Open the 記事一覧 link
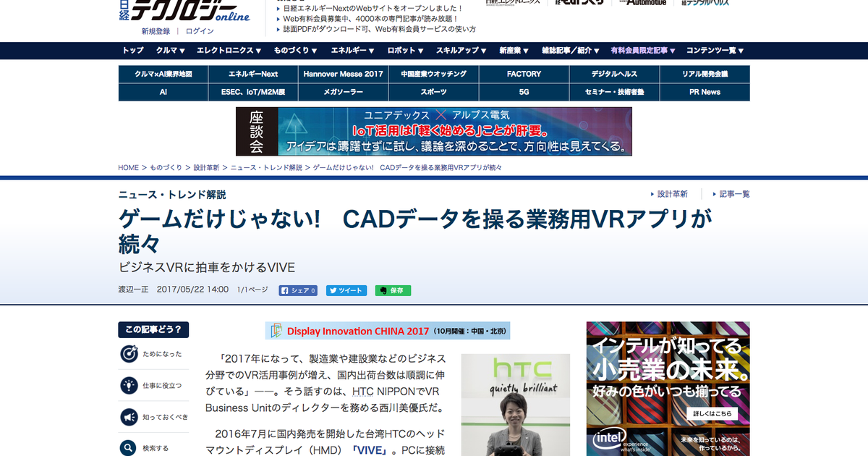This screenshot has height=456, width=868. click(734, 194)
